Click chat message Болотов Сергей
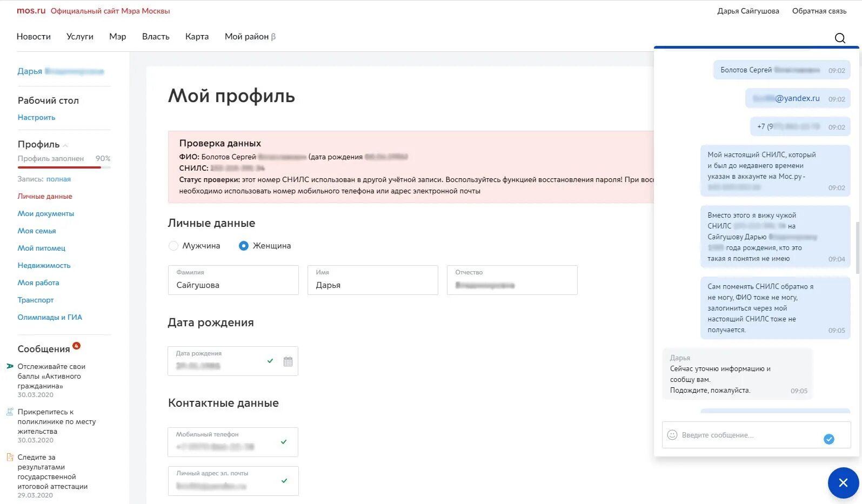 (782, 70)
